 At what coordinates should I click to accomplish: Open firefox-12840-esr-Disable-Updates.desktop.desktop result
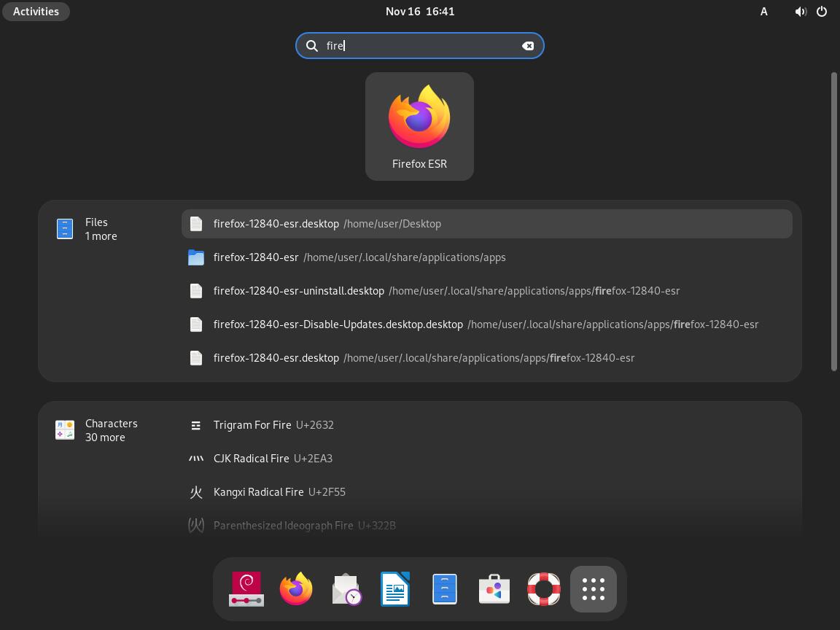[487, 324]
